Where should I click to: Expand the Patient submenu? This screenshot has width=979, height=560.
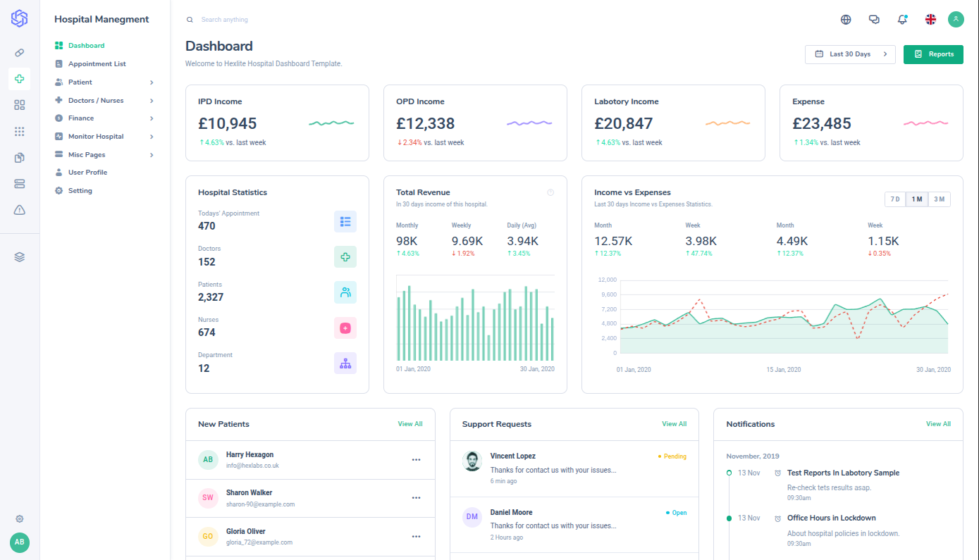[x=104, y=82]
